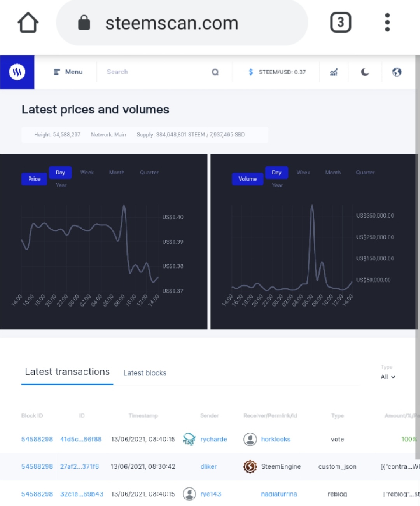Open the browser three-dot overflow menu
Viewport: 420px width, 506px height.
point(387,23)
